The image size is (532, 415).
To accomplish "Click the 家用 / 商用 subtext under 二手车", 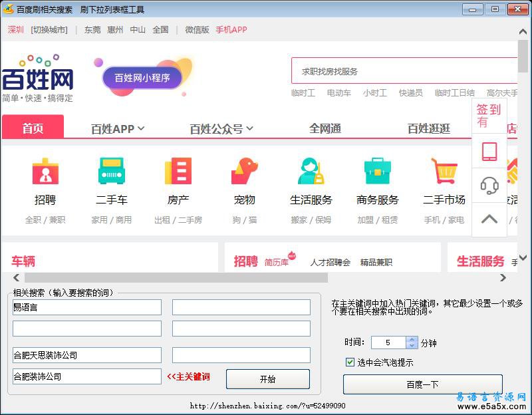I will tap(112, 220).
